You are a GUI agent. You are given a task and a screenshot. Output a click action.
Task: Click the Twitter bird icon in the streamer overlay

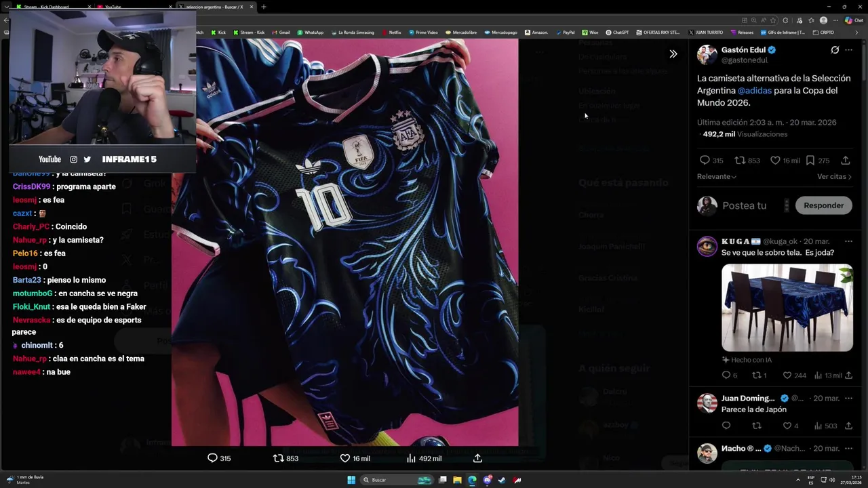tap(87, 159)
